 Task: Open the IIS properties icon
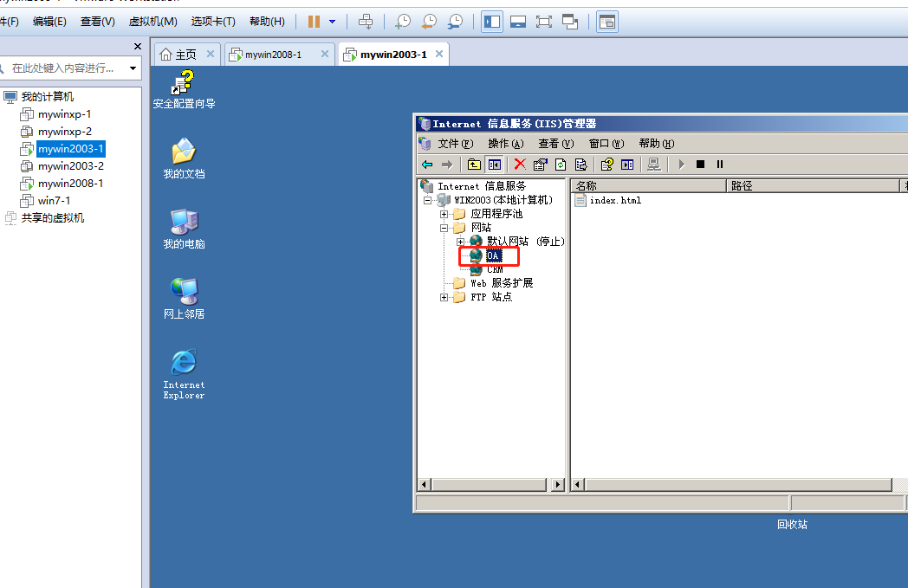coord(541,165)
